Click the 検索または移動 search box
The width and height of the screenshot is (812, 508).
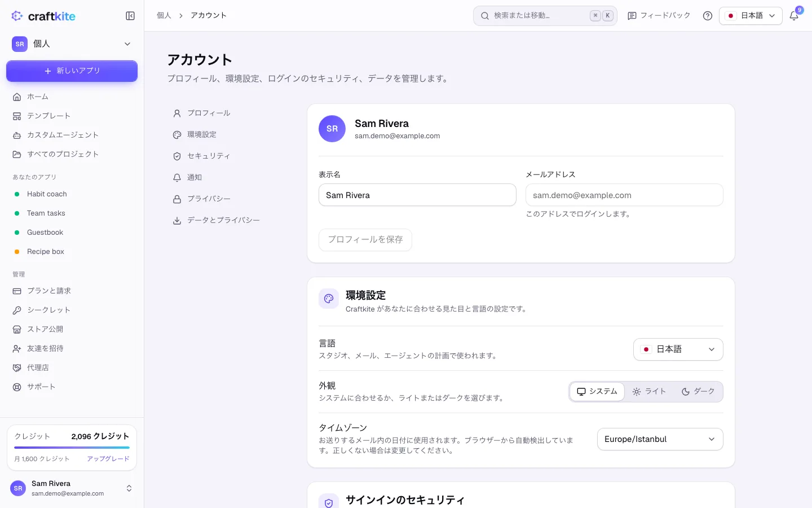point(545,16)
